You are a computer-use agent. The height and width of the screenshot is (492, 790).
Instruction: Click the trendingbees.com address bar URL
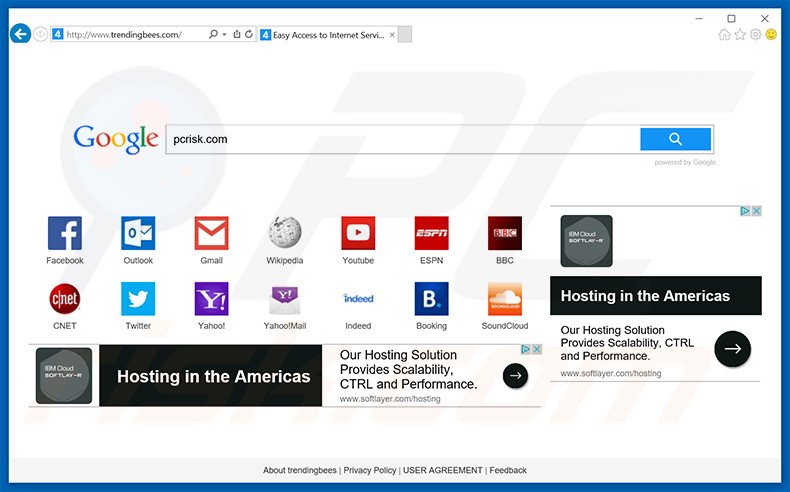pos(124,35)
